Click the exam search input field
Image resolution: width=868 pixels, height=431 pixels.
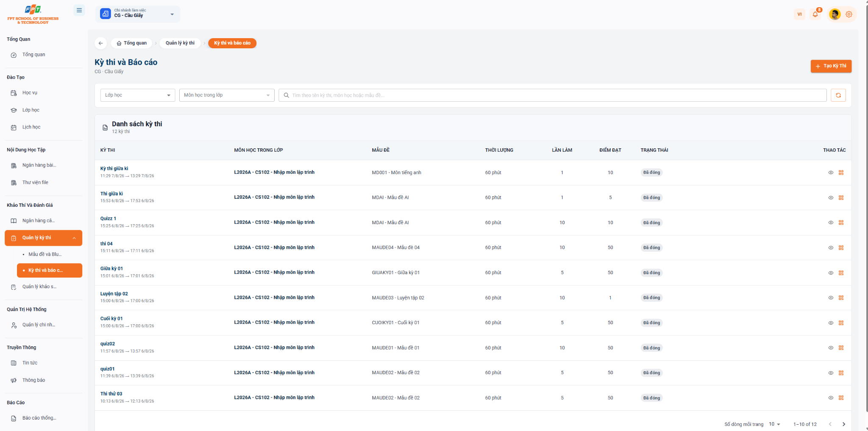click(x=552, y=95)
